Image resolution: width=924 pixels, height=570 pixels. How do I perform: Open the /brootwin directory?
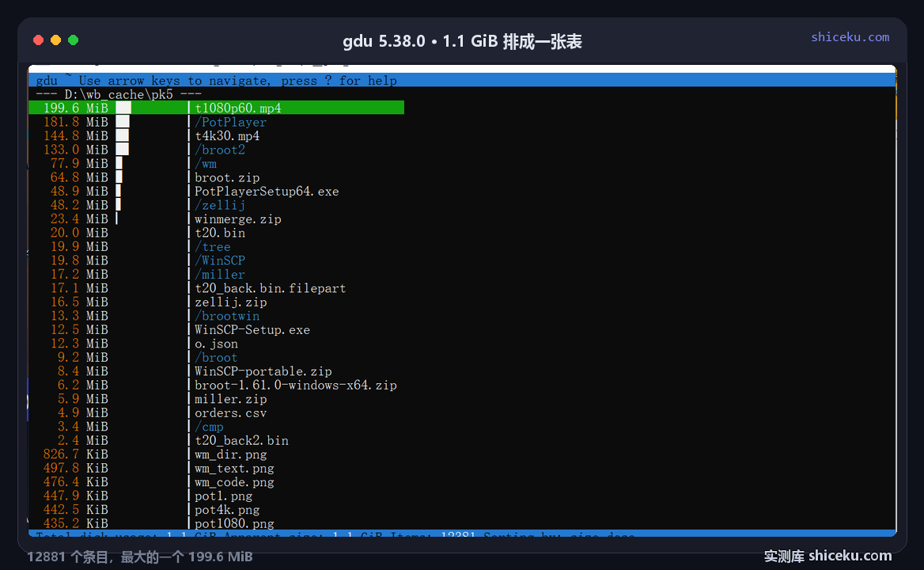[227, 316]
